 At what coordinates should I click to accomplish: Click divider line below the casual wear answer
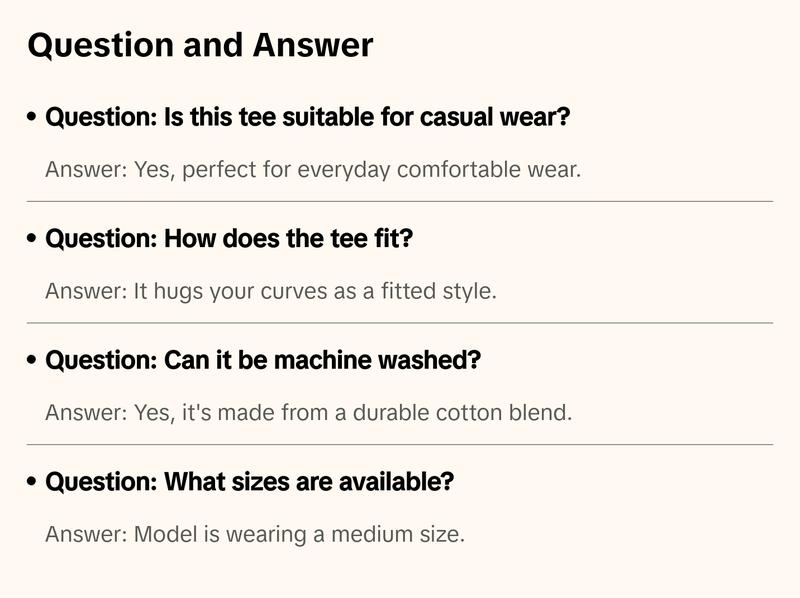click(x=400, y=201)
